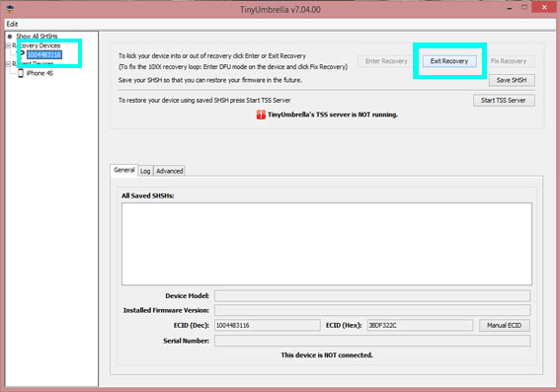Select recovery device 1004483116 in the tree
Image resolution: width=560 pixels, height=392 pixels.
point(44,54)
